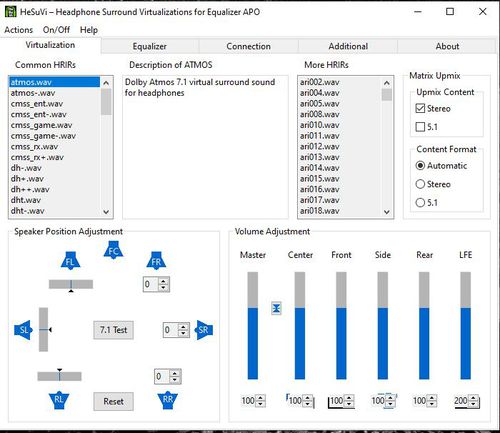Adjust the Master volume slider
The image size is (500, 433).
click(x=253, y=325)
